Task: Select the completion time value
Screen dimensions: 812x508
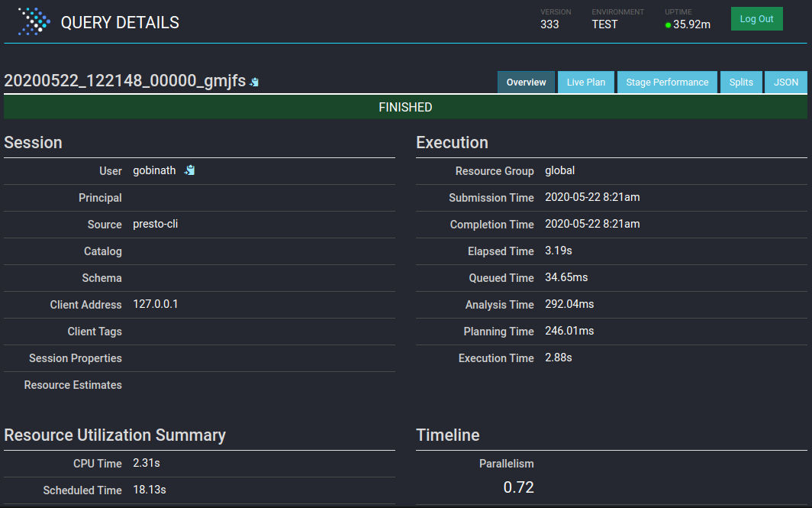Action: pos(592,224)
